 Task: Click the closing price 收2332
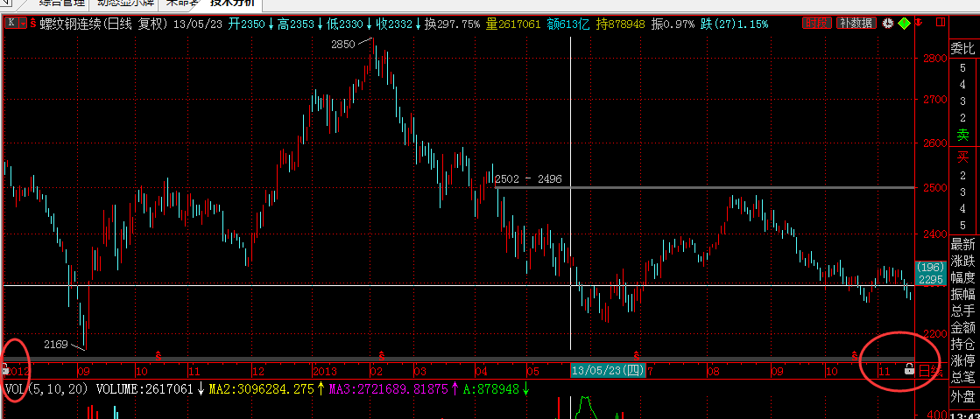(394, 24)
